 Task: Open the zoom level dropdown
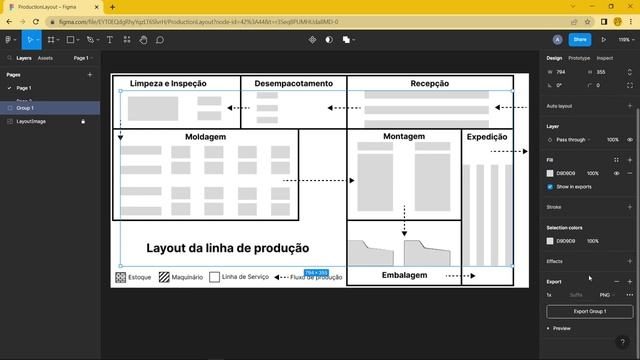click(626, 40)
